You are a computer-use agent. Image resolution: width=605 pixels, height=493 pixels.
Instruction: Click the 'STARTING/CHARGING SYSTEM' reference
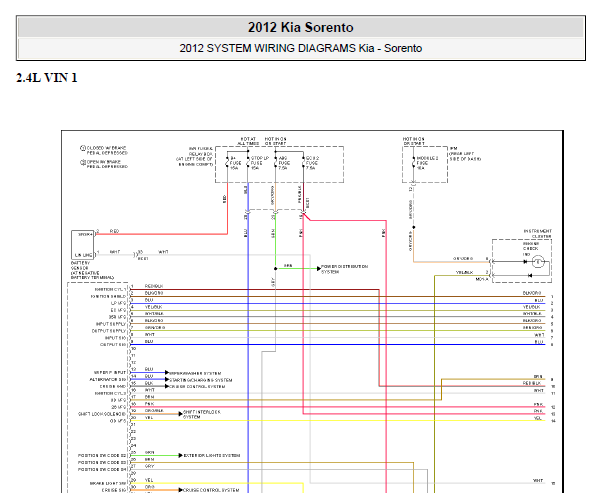pyautogui.click(x=201, y=380)
